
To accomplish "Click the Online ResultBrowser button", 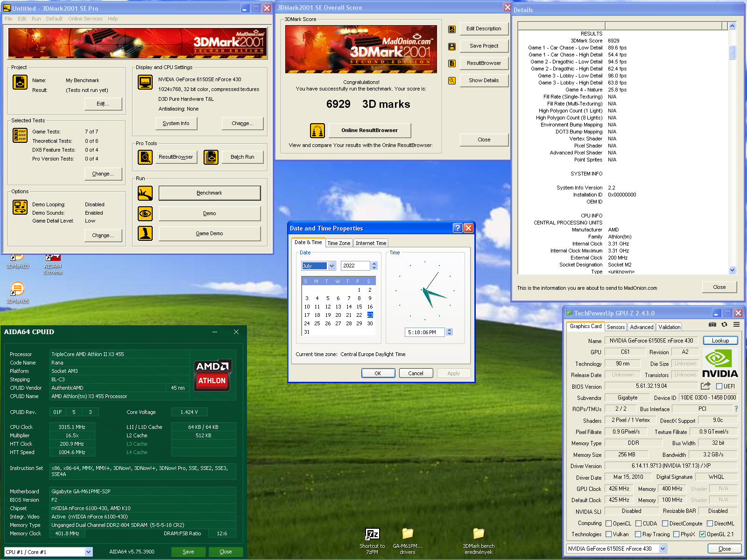I will pos(370,130).
